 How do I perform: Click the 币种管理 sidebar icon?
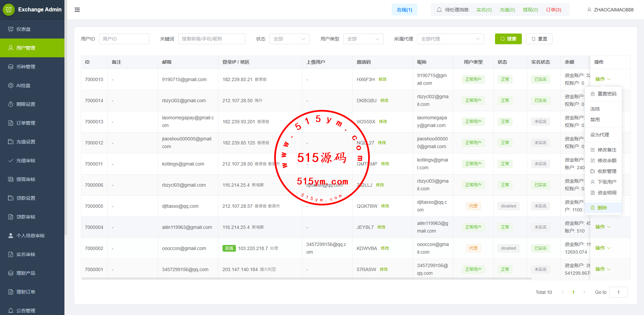pos(11,67)
